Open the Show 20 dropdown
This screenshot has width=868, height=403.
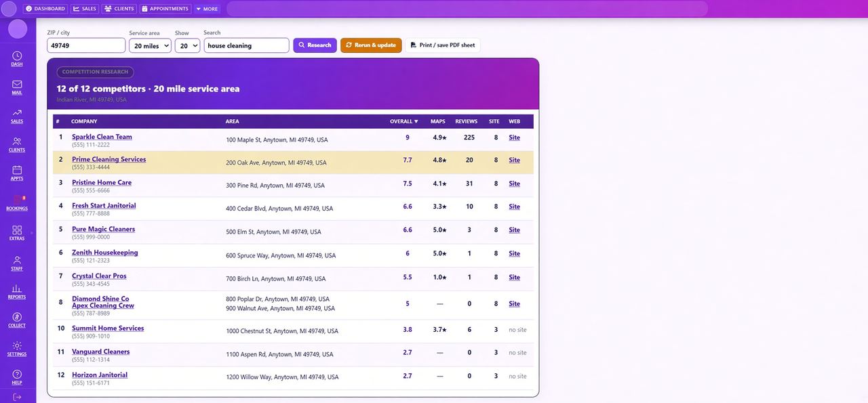tap(187, 45)
